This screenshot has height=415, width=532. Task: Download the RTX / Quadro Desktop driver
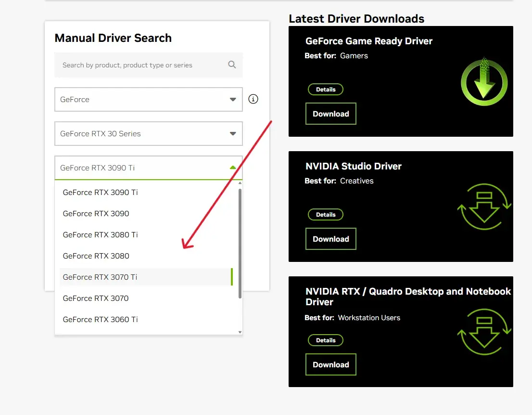click(x=331, y=364)
